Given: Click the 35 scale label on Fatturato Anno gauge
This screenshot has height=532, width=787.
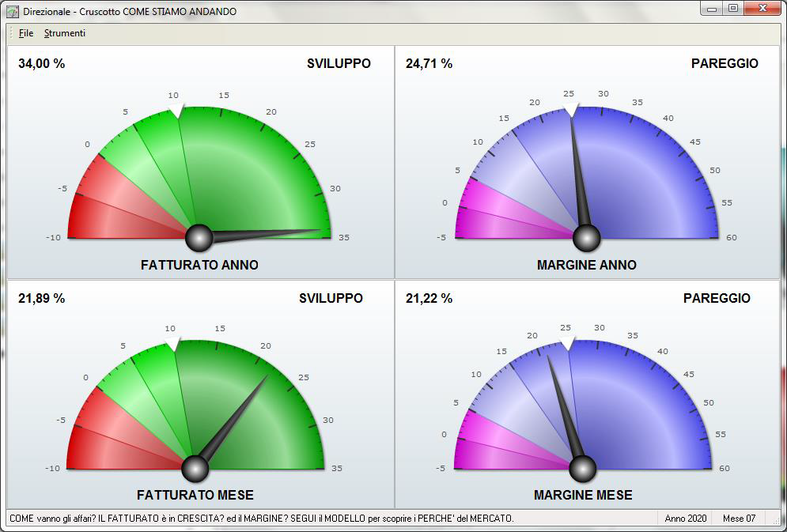Looking at the screenshot, I should click(344, 238).
